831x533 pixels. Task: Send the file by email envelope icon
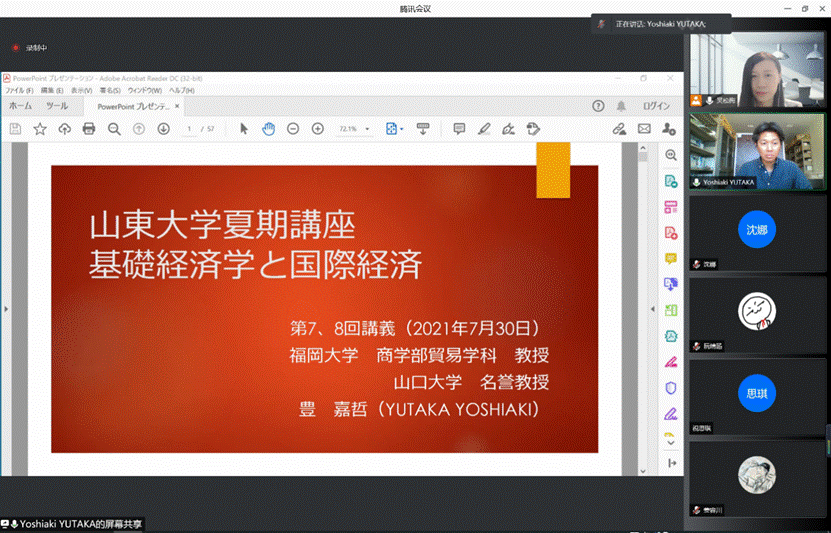(644, 129)
